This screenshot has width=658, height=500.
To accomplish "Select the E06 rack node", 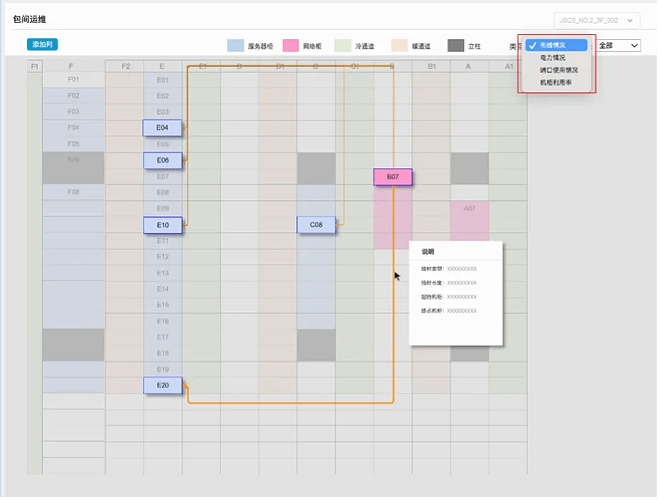I will pyautogui.click(x=163, y=160).
